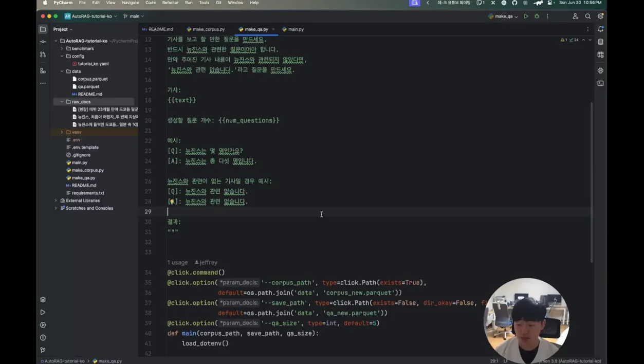Open the Notifications bell panel

tap(600, 29)
